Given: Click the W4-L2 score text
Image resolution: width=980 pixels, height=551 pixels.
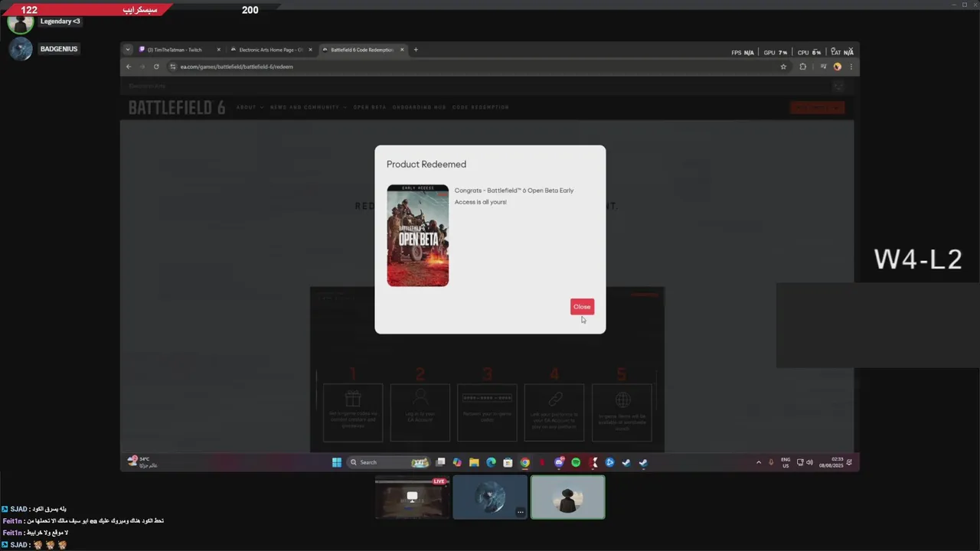Looking at the screenshot, I should coord(918,259).
